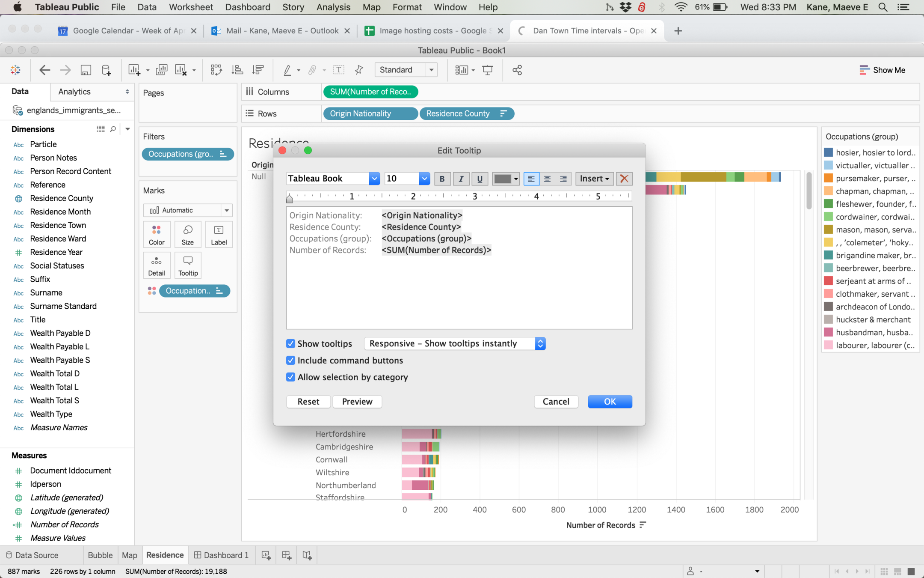Disable Allow selection by category
924x578 pixels.
290,377
